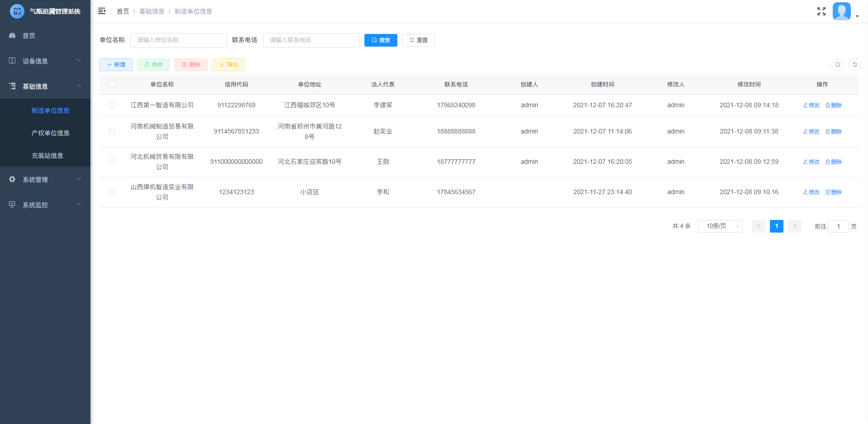The width and height of the screenshot is (868, 424).
Task: Click the 修改 toolbar button
Action: click(153, 65)
